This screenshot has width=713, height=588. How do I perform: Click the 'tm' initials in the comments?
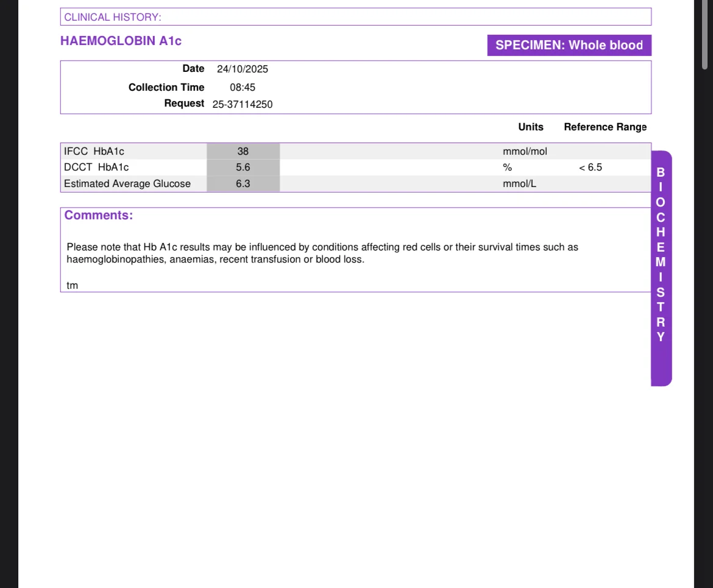(x=73, y=286)
